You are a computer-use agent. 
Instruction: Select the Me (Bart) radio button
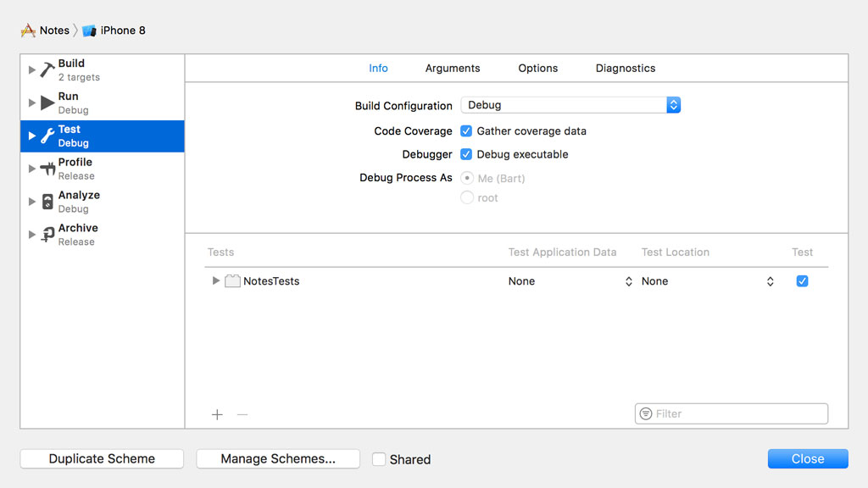[x=467, y=178]
